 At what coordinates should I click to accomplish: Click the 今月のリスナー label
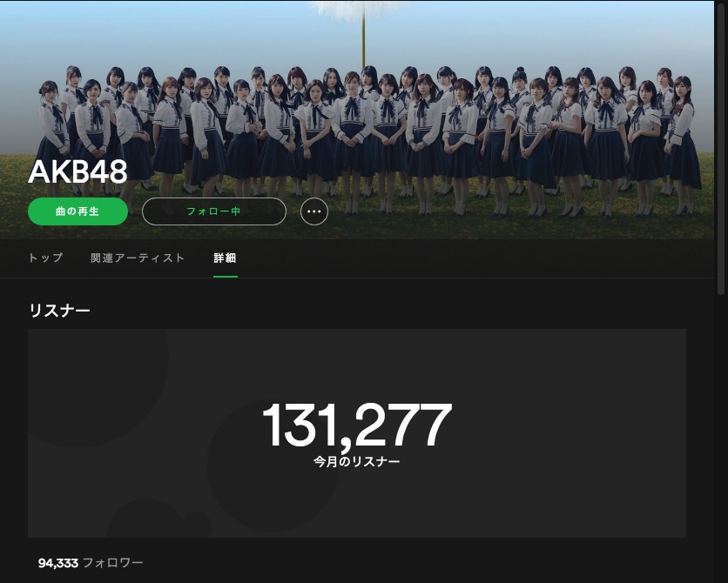click(x=356, y=462)
